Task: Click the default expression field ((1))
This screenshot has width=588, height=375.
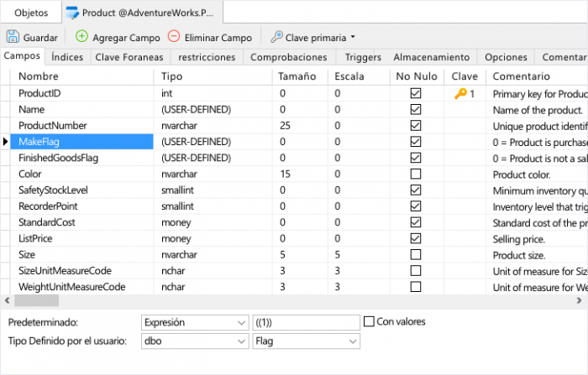Action: coord(307,322)
